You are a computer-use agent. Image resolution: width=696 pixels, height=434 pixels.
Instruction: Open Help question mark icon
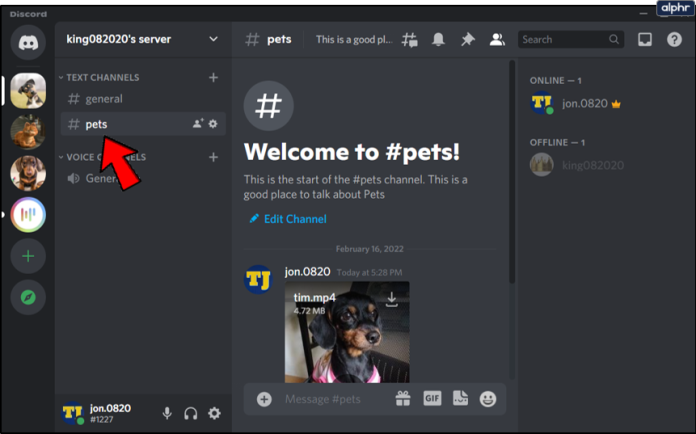pos(674,39)
